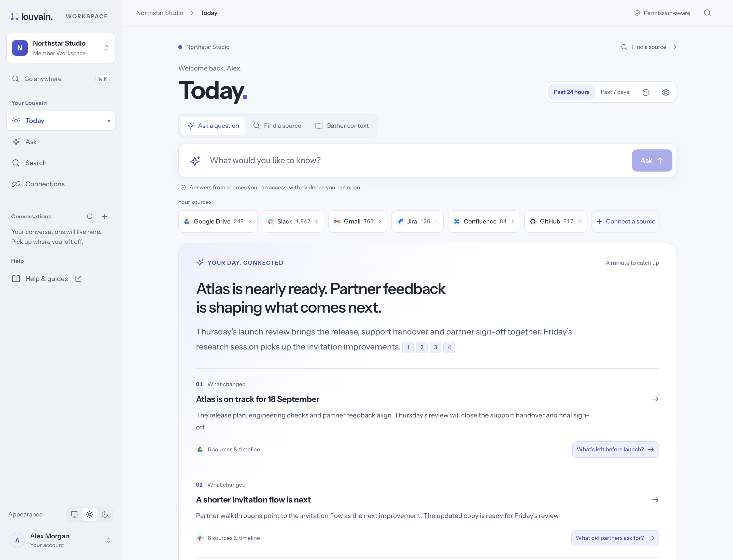The width and height of the screenshot is (733, 560).
Task: Click the search icon in top bar
Action: coord(707,13)
